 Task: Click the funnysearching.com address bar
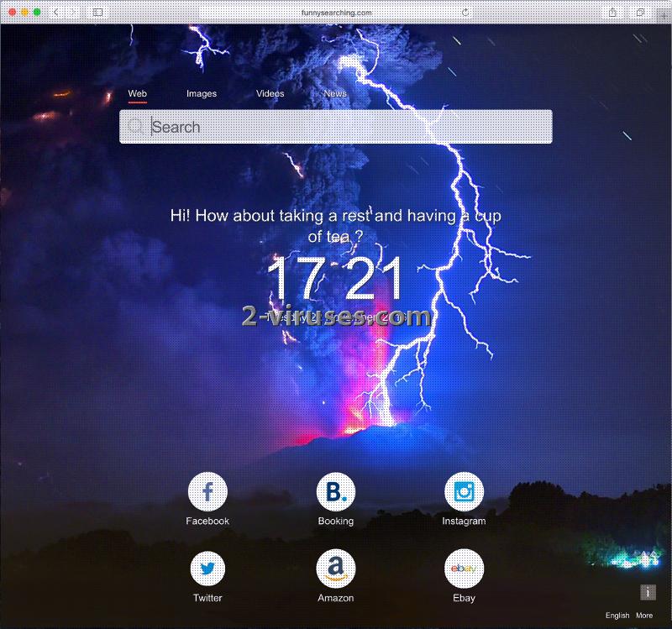pyautogui.click(x=336, y=13)
